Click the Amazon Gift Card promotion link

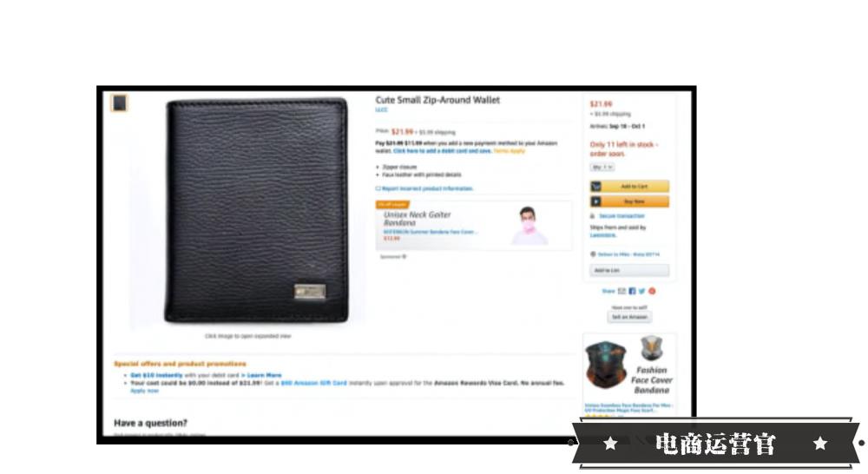click(x=314, y=383)
